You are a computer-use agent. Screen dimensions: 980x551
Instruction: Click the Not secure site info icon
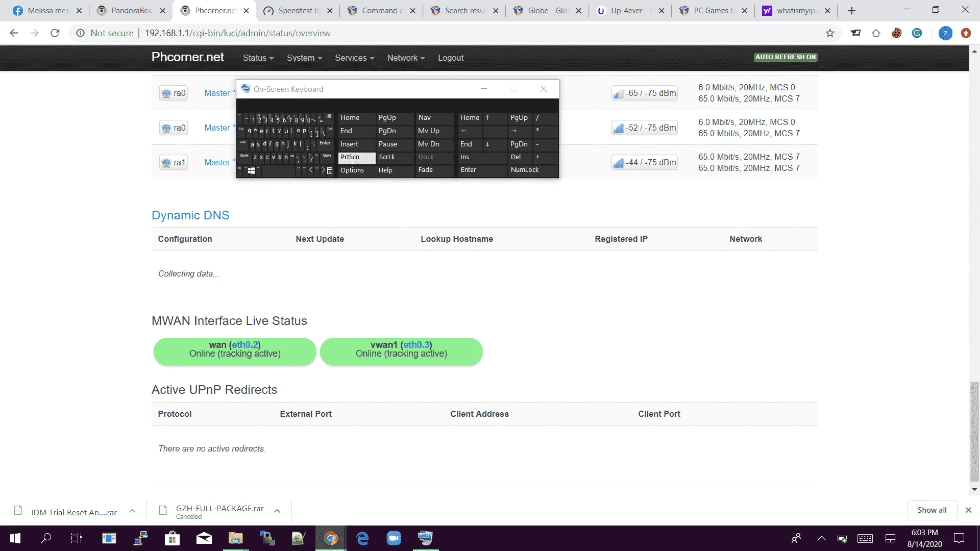coord(80,33)
